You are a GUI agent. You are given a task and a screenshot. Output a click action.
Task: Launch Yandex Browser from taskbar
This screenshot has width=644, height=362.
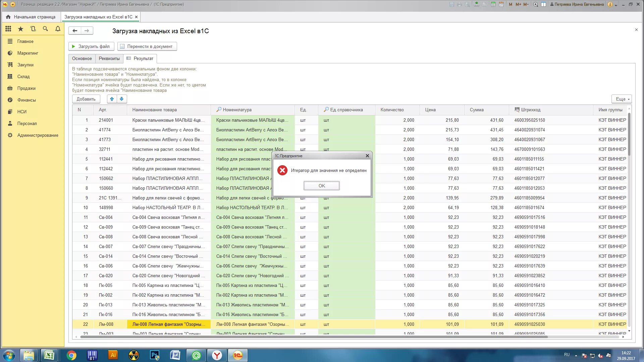pyautogui.click(x=217, y=355)
